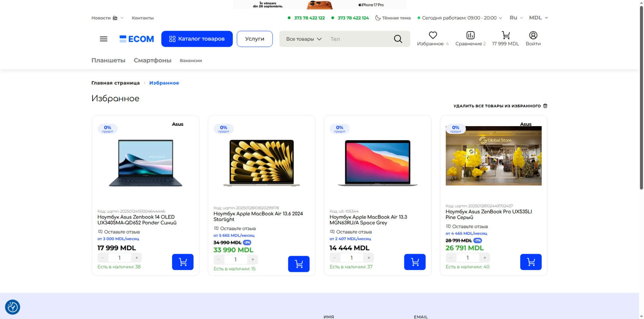Click credit offer от 3 000 MDL/месяц
This screenshot has height=319, width=644.
point(118,239)
